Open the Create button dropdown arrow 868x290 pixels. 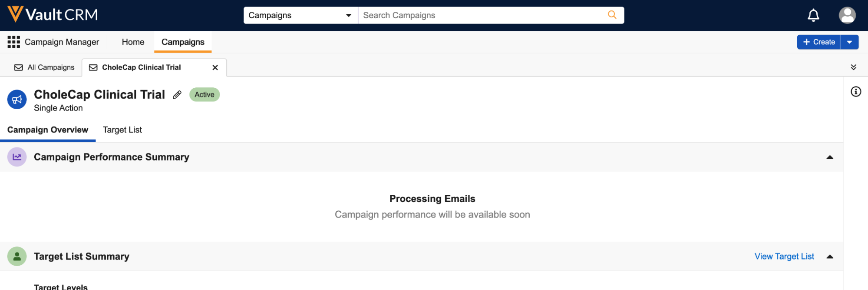pyautogui.click(x=849, y=42)
